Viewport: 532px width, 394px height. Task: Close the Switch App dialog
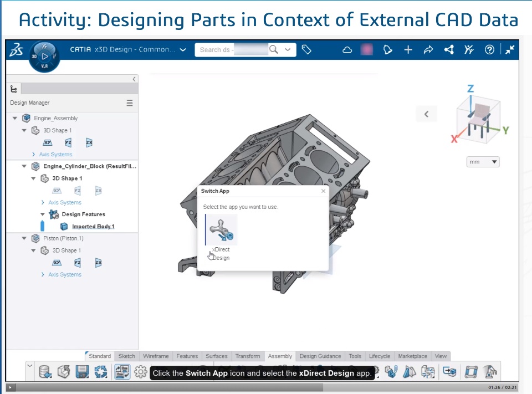click(x=323, y=191)
